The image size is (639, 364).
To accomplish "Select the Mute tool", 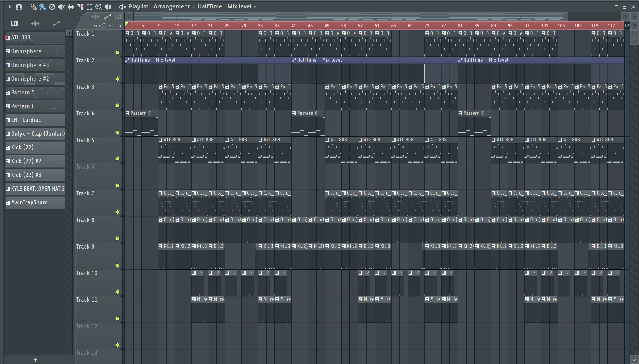I will pos(61,7).
